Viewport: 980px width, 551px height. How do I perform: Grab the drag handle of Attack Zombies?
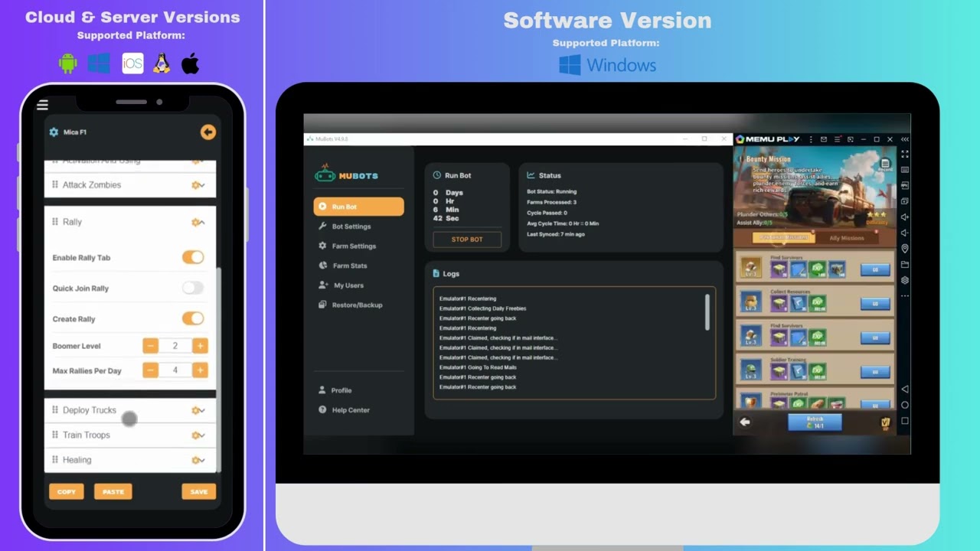click(54, 184)
